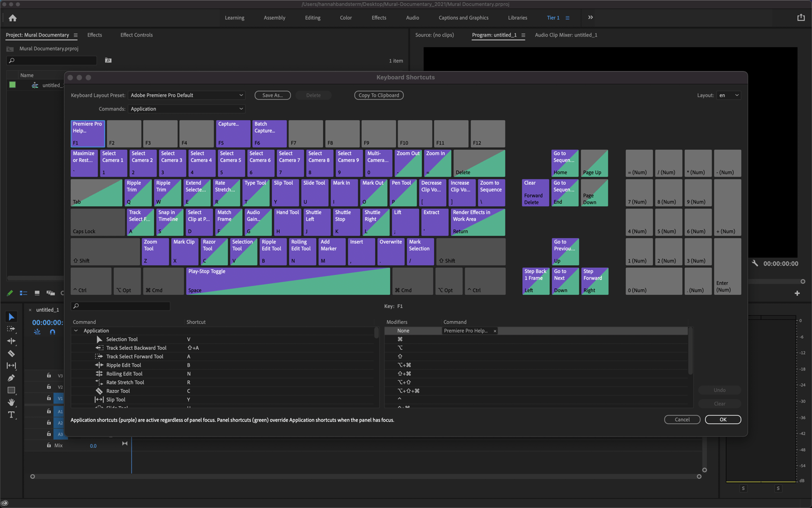Viewport: 812px width, 508px height.
Task: Switch to the Color workspace
Action: click(346, 18)
